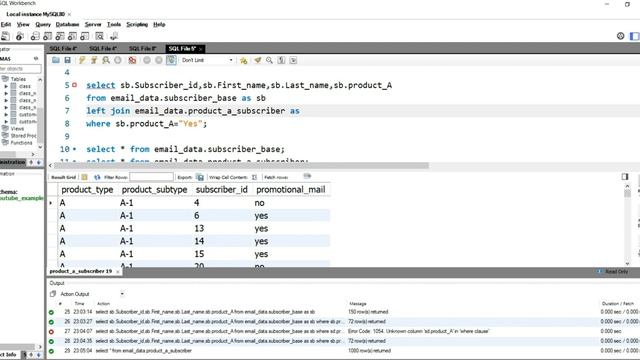Image resolution: width=640 pixels, height=360 pixels.
Task: Execute the SQL script with lightning icon
Action: pos(82,60)
